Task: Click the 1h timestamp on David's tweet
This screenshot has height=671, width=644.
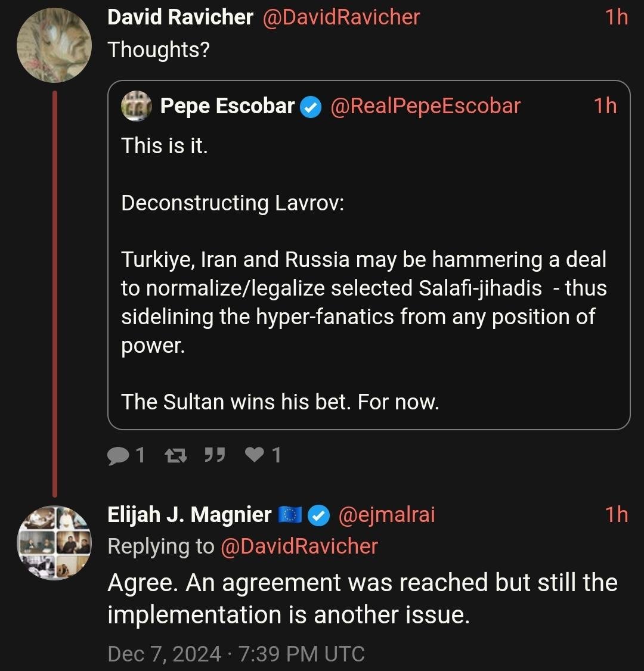Action: click(616, 17)
